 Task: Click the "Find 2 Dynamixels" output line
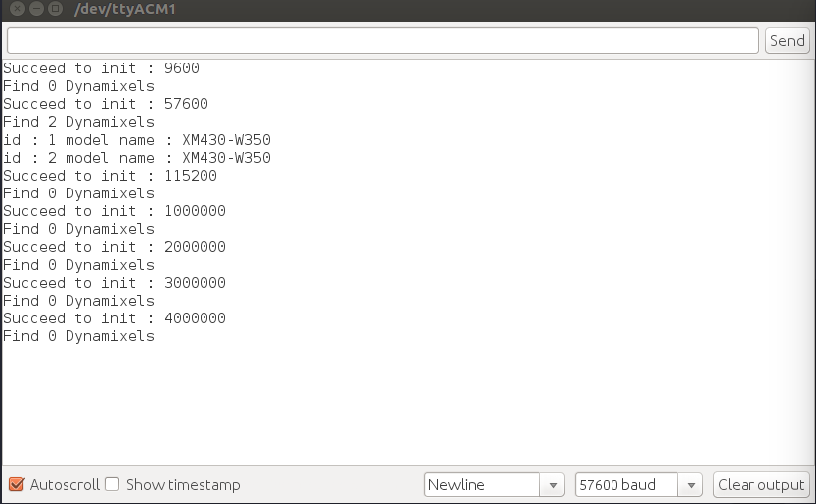click(79, 122)
